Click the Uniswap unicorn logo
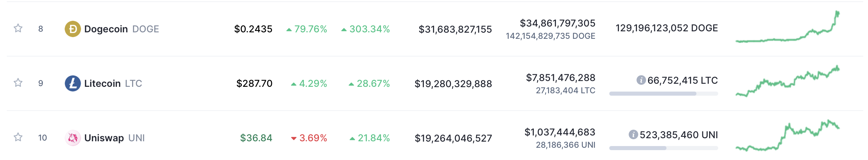The height and width of the screenshot is (160, 868). (73, 138)
